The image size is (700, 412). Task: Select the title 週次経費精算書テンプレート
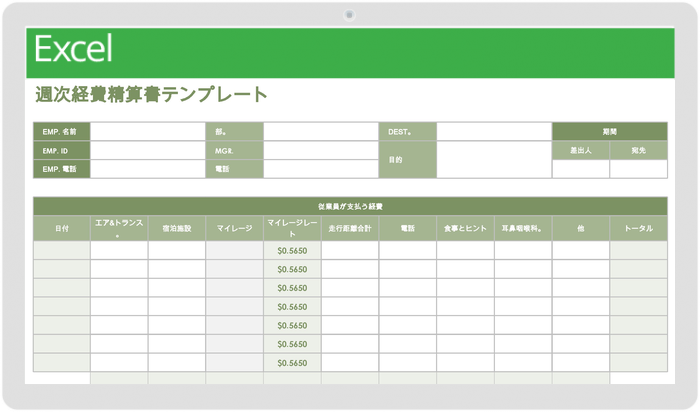point(151,95)
